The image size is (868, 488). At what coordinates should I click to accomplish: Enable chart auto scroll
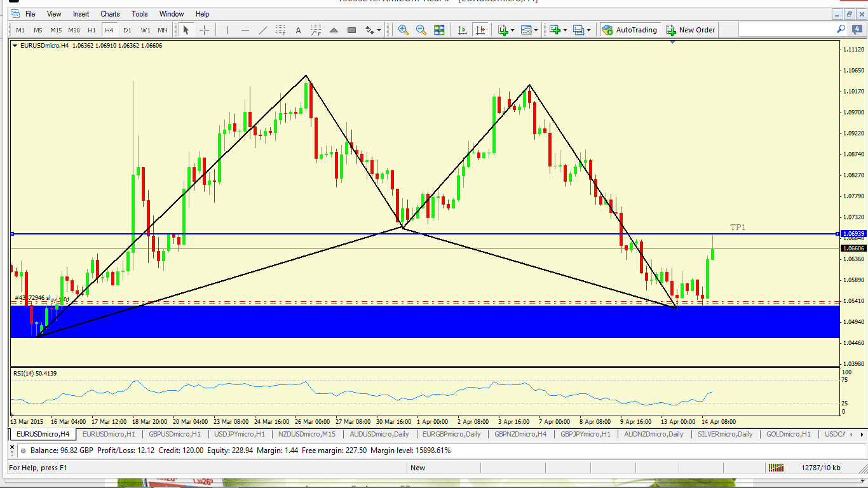coord(462,30)
